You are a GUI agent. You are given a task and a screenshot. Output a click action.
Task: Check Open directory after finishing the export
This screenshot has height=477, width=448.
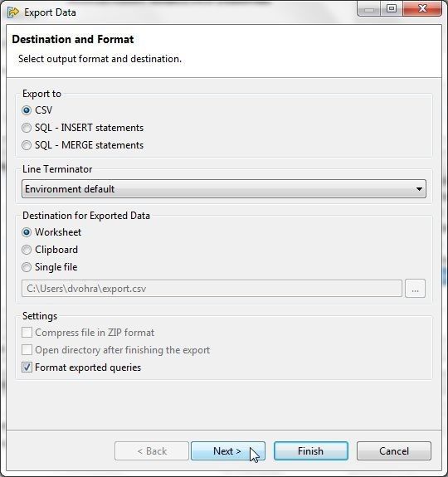(27, 350)
